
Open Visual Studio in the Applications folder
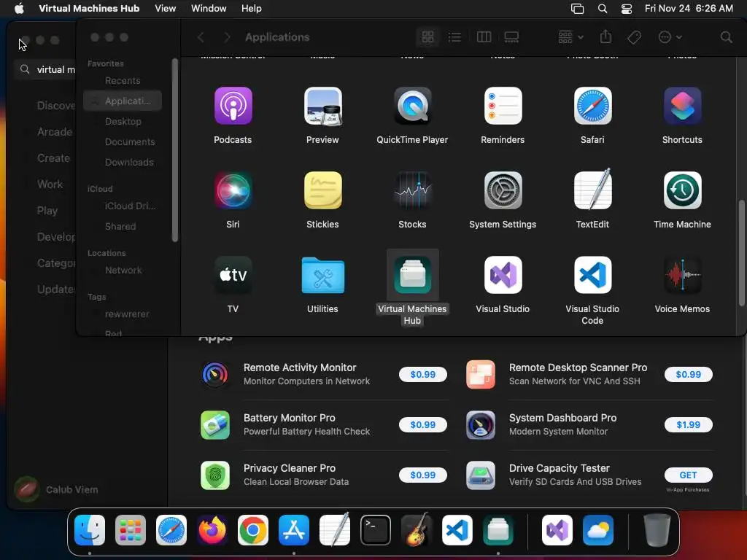tap(503, 275)
